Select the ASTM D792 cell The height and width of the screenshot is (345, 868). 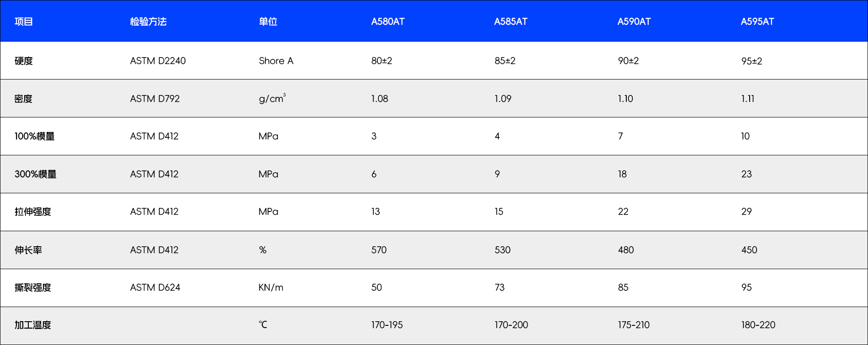tap(155, 99)
